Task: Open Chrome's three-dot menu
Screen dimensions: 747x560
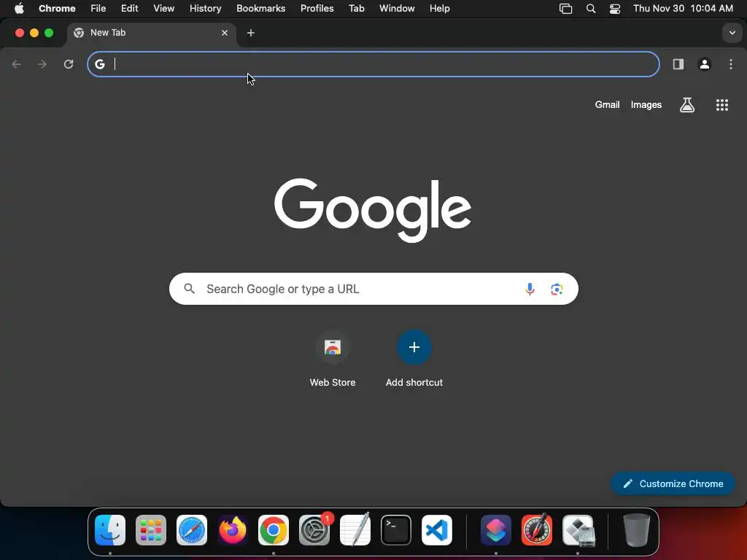Action: 731,64
